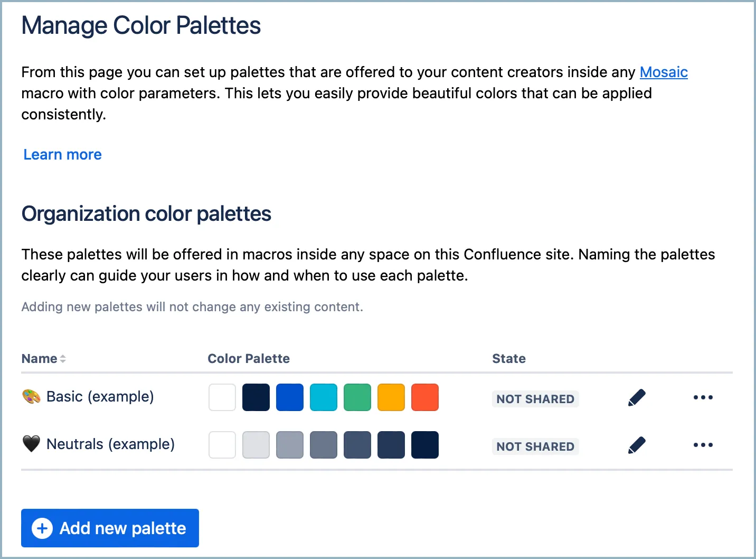
Task: Add a new palette
Action: tap(110, 528)
